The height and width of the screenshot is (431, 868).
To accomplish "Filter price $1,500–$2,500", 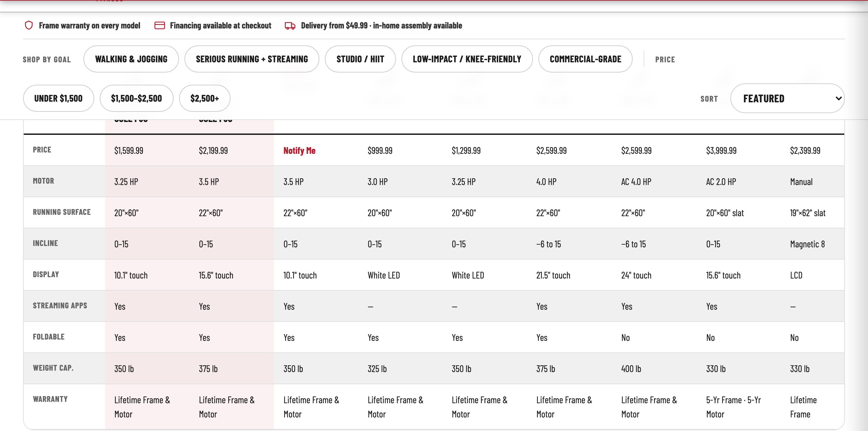I will coord(137,98).
